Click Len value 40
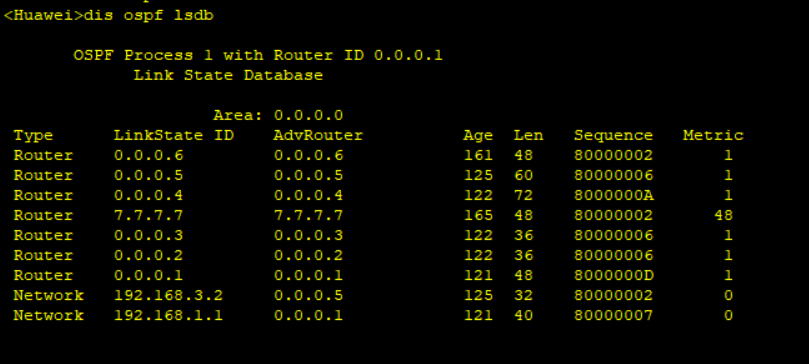The width and height of the screenshot is (809, 364). 524,316
